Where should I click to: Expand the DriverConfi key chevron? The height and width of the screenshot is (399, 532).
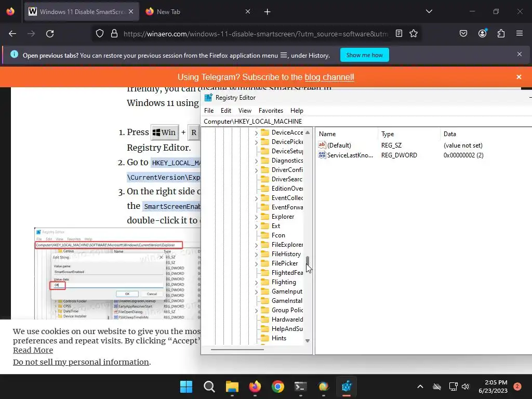[257, 170]
